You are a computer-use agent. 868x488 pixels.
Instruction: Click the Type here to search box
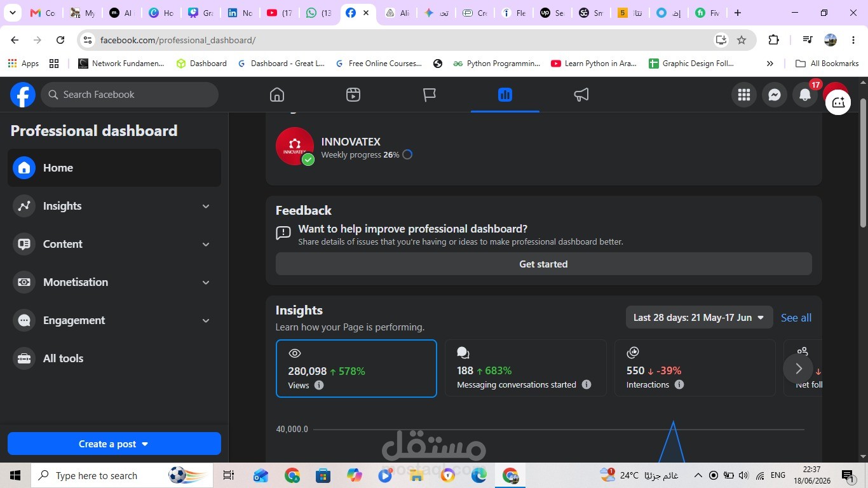point(121,475)
